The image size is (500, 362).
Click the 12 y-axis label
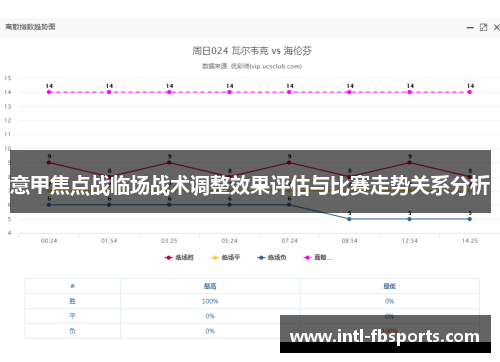pos(8,120)
